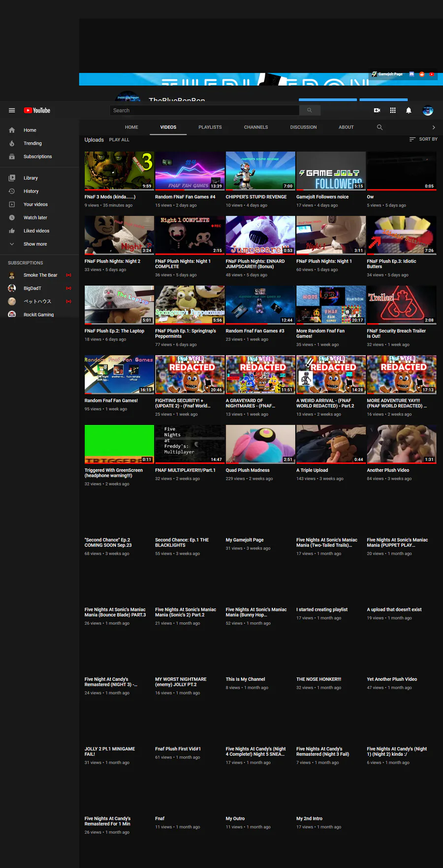The image size is (443, 868).
Task: Click title 'I started creating playlist'
Action: coord(322,610)
